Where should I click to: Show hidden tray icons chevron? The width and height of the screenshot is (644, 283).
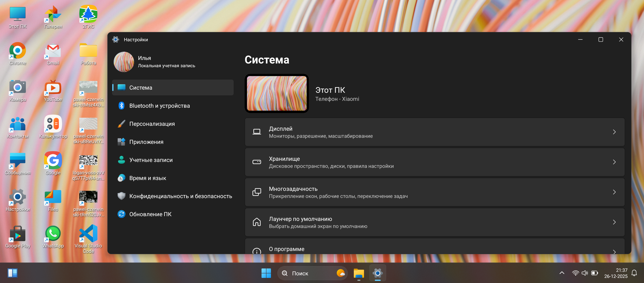coord(562,273)
